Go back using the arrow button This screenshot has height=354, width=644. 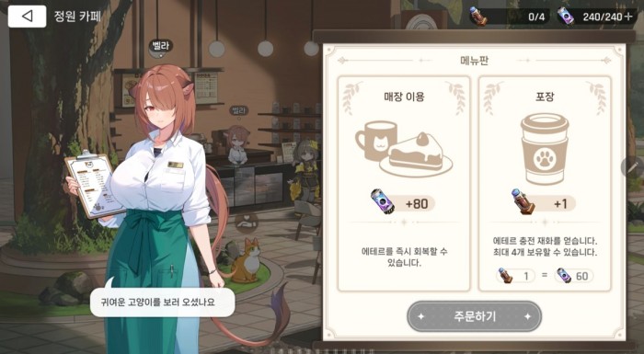click(x=27, y=17)
